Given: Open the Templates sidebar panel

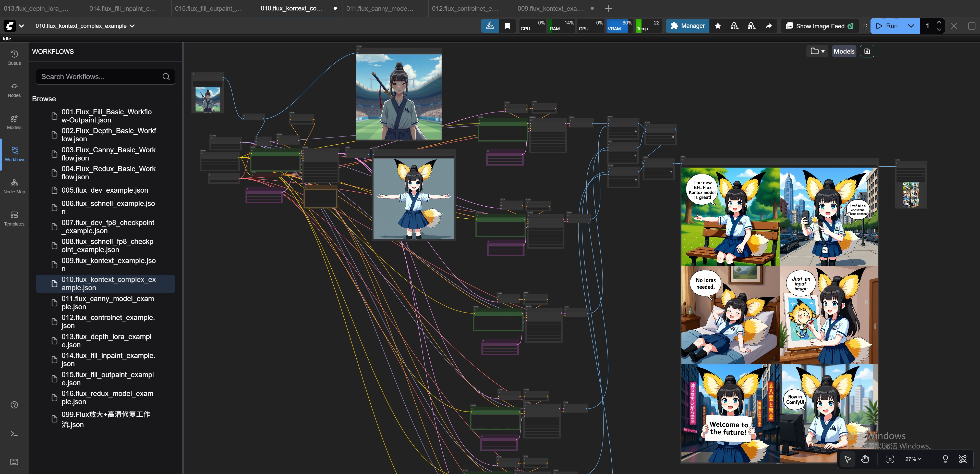Looking at the screenshot, I should pyautogui.click(x=14, y=219).
